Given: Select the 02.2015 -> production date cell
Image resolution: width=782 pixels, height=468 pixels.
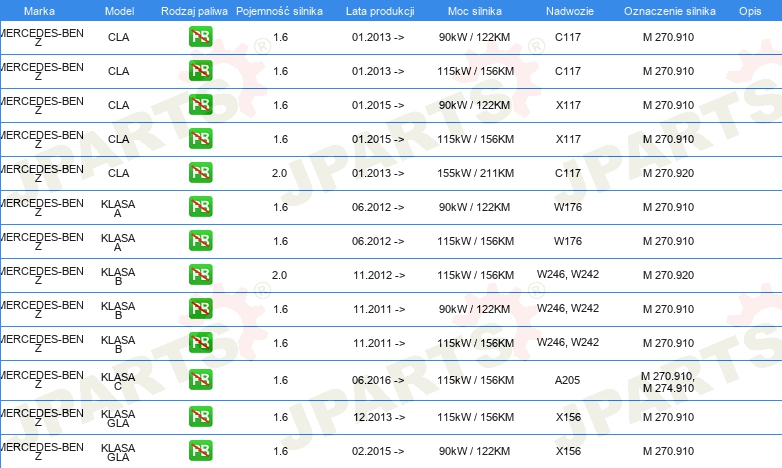Looking at the screenshot, I should [378, 451].
